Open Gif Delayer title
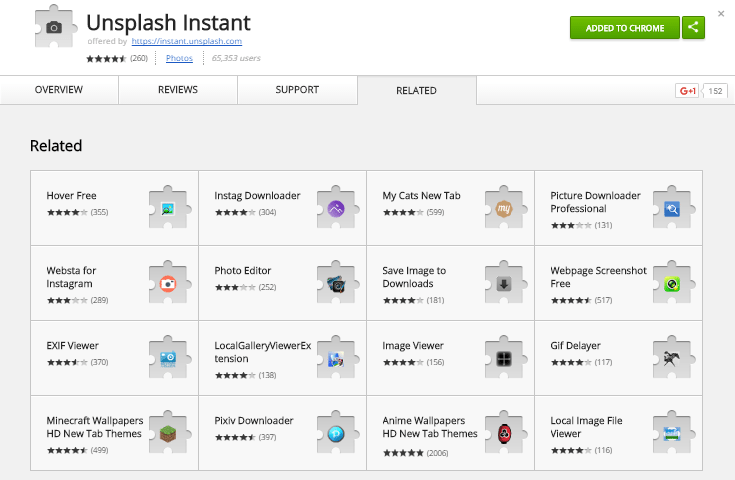 pyautogui.click(x=575, y=345)
